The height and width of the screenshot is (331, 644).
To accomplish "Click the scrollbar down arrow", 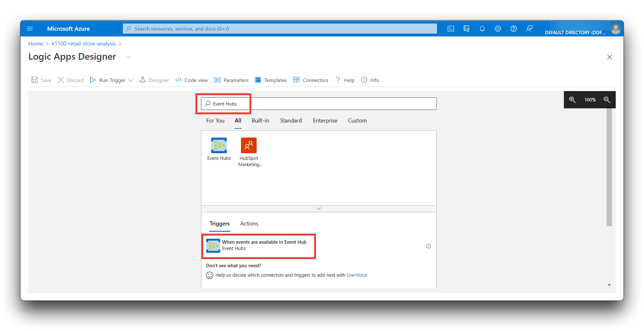I will [609, 285].
